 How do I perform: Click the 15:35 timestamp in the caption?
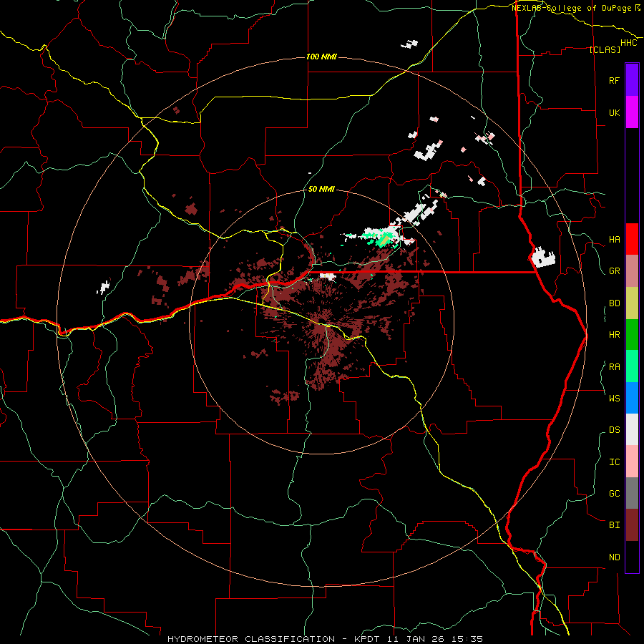pos(466,639)
